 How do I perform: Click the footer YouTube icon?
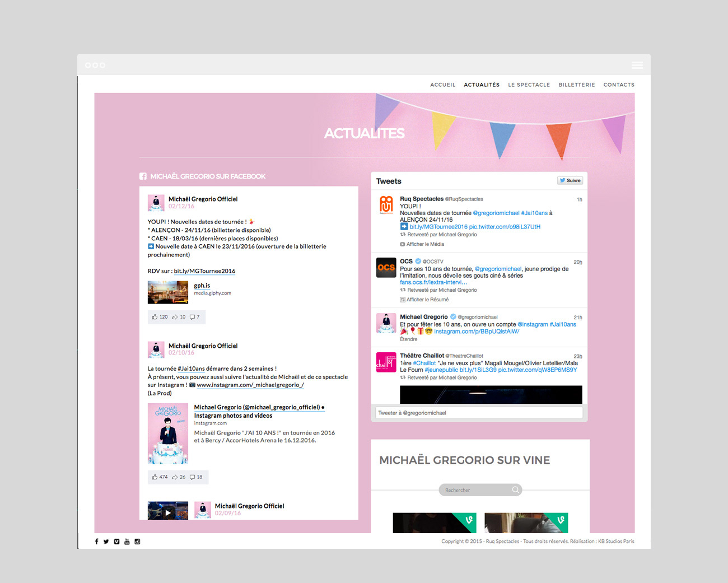pyautogui.click(x=127, y=542)
